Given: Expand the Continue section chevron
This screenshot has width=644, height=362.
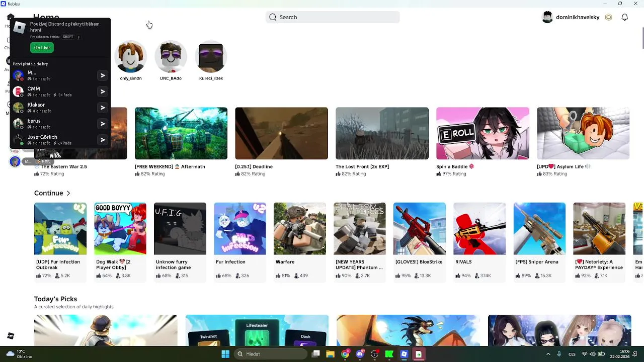Looking at the screenshot, I should [x=68, y=193].
